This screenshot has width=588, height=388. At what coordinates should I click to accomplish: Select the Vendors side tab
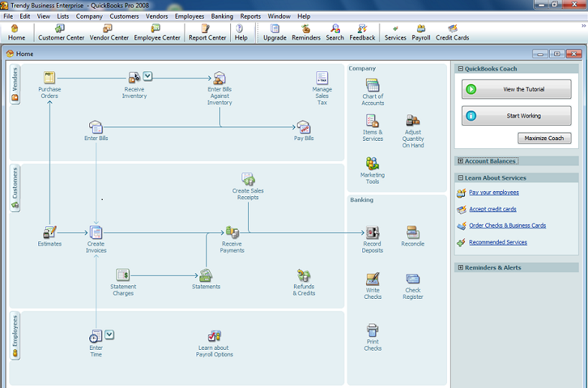(x=15, y=84)
